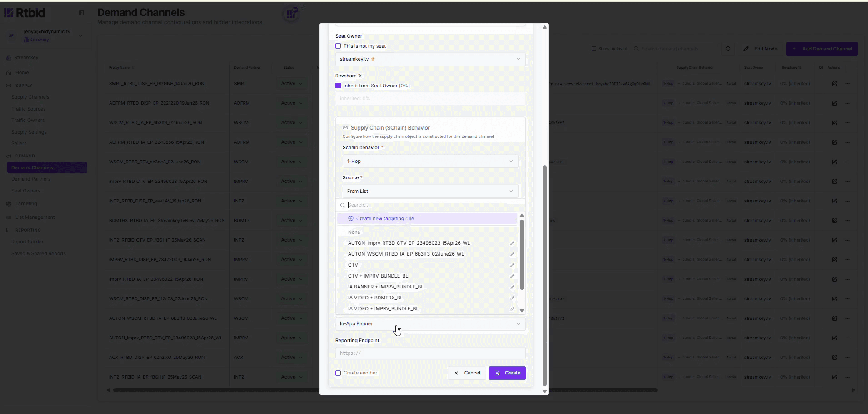Open Active status dropdown for SMRT_RTBD_DISP row
The image size is (868, 414).
[x=291, y=84]
